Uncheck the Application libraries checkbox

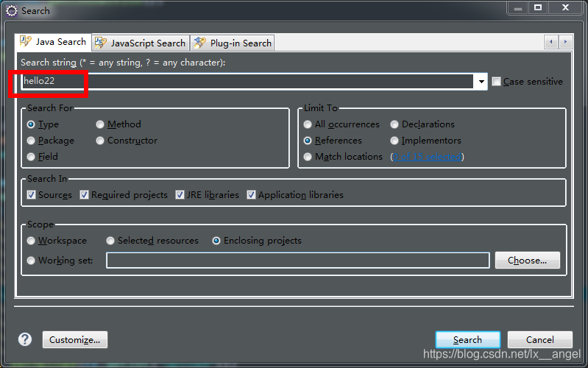pos(251,195)
